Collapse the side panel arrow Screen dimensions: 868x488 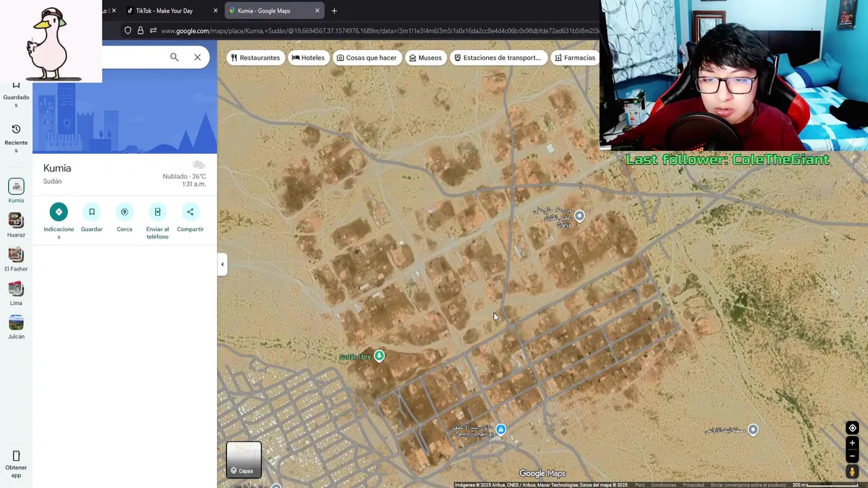(222, 264)
